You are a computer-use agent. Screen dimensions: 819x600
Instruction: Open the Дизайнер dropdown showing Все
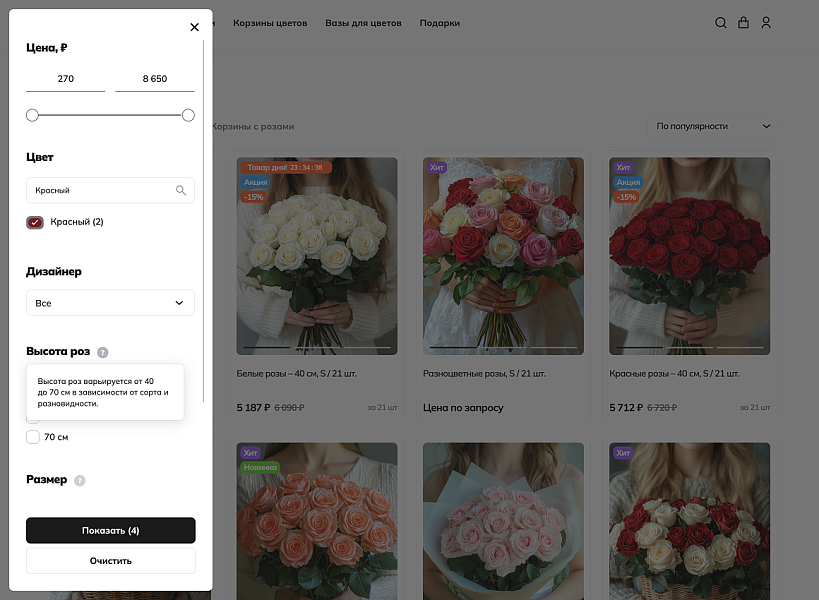pos(110,302)
